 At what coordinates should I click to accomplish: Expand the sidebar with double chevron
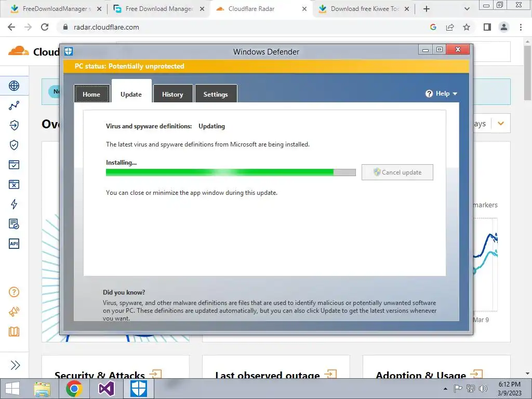point(15,365)
